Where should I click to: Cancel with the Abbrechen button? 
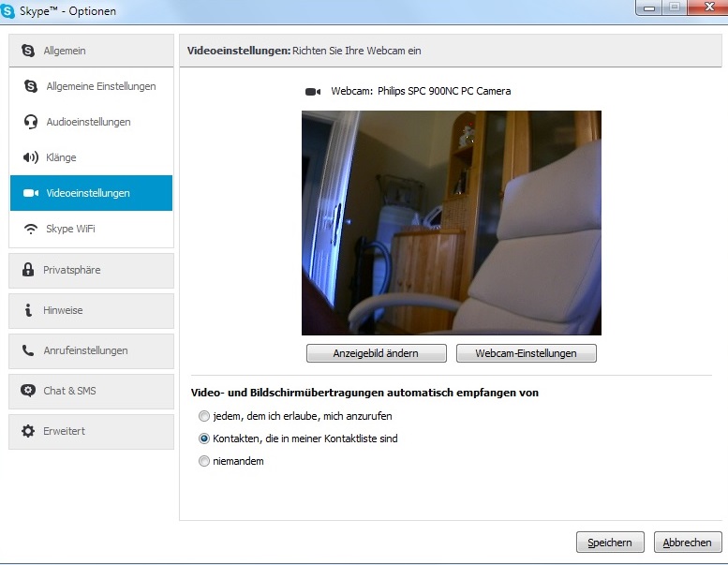[688, 543]
